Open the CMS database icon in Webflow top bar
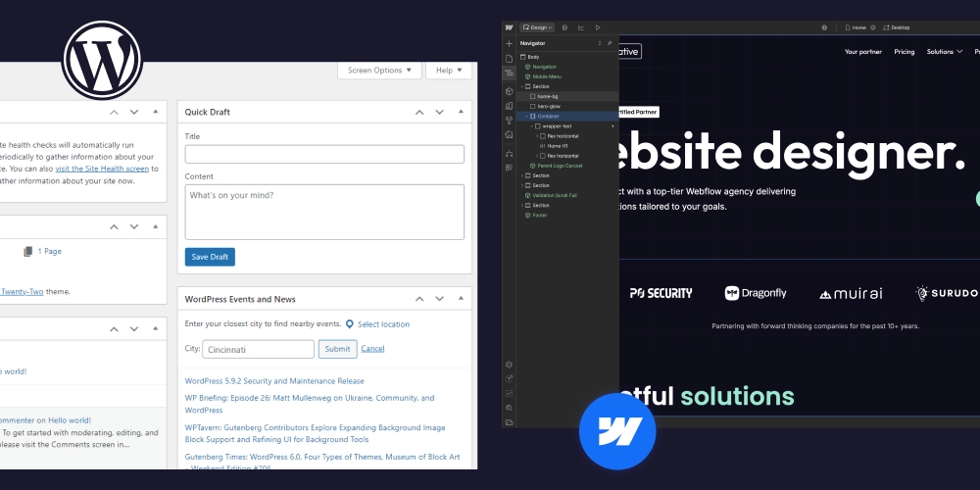Viewport: 980px width, 490px height. (x=565, y=27)
